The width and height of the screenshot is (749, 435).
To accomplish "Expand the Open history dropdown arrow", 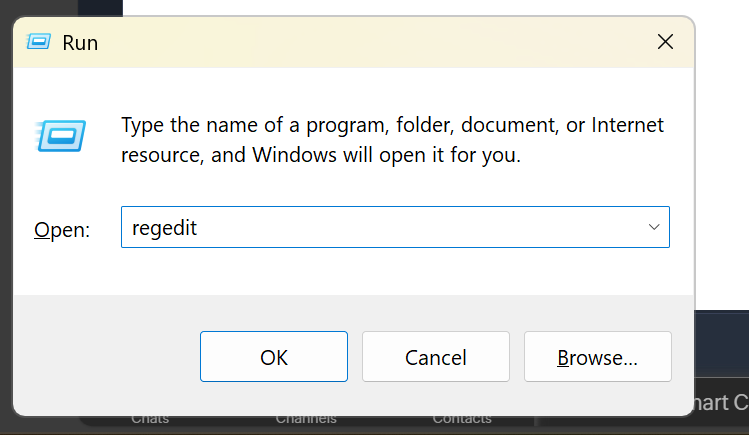I will click(654, 228).
